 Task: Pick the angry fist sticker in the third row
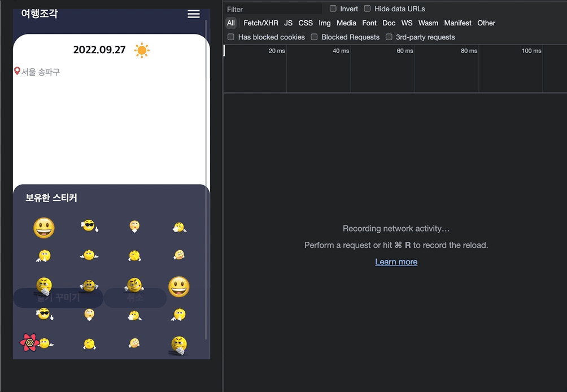(x=43, y=286)
